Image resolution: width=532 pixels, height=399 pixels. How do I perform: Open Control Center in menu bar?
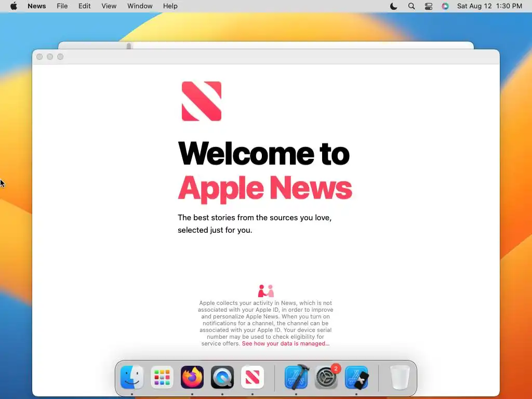tap(429, 6)
